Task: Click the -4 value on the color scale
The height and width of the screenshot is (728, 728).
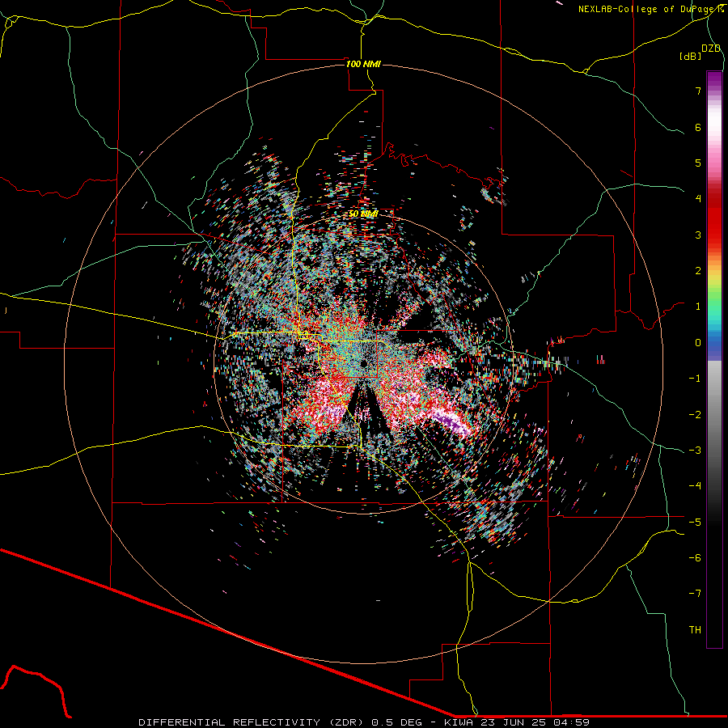Action: 695,486
